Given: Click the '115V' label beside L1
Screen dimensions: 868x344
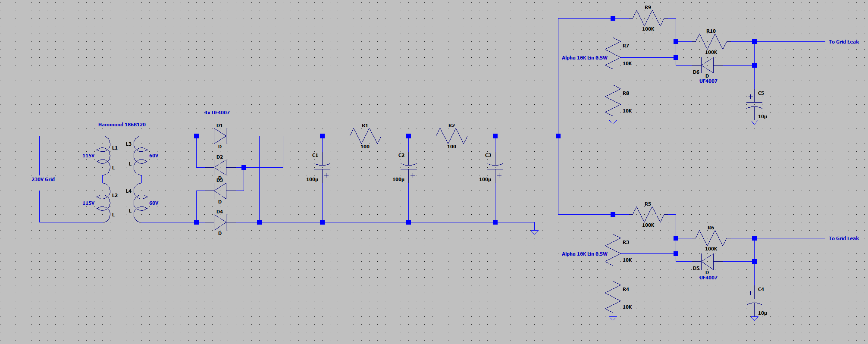Looking at the screenshot, I should point(88,156).
